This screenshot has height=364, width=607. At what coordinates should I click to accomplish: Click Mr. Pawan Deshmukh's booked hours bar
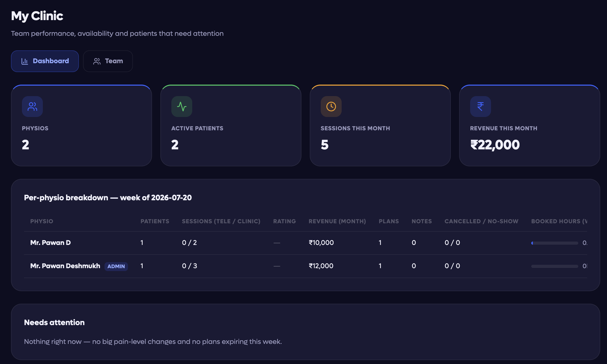point(555,267)
